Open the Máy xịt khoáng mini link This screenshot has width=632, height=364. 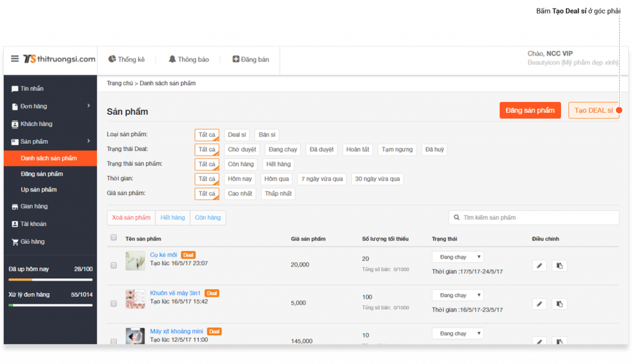point(177,331)
